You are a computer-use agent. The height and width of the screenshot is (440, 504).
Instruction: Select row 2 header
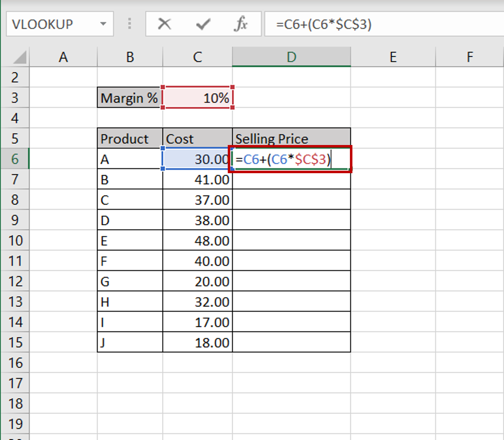[15, 77]
